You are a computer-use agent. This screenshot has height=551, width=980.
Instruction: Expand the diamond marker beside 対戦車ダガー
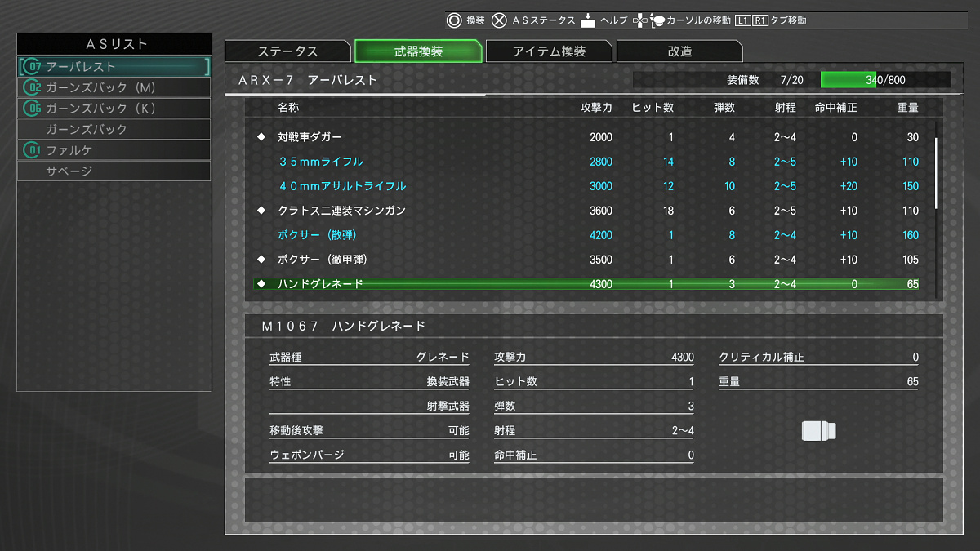coord(260,137)
